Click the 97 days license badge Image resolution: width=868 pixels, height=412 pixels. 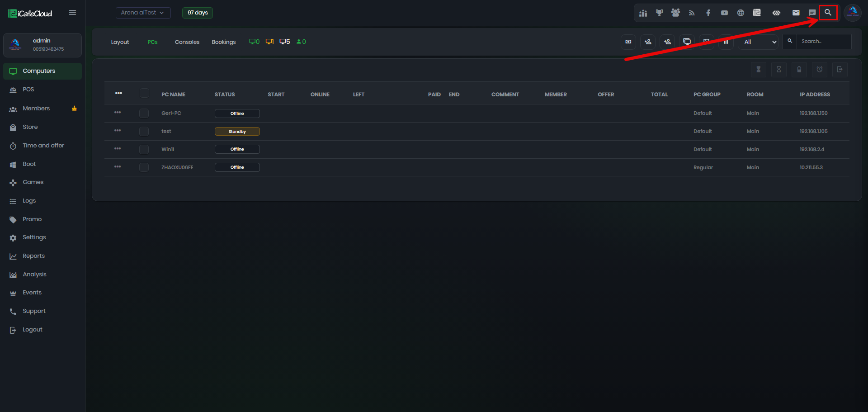(198, 13)
